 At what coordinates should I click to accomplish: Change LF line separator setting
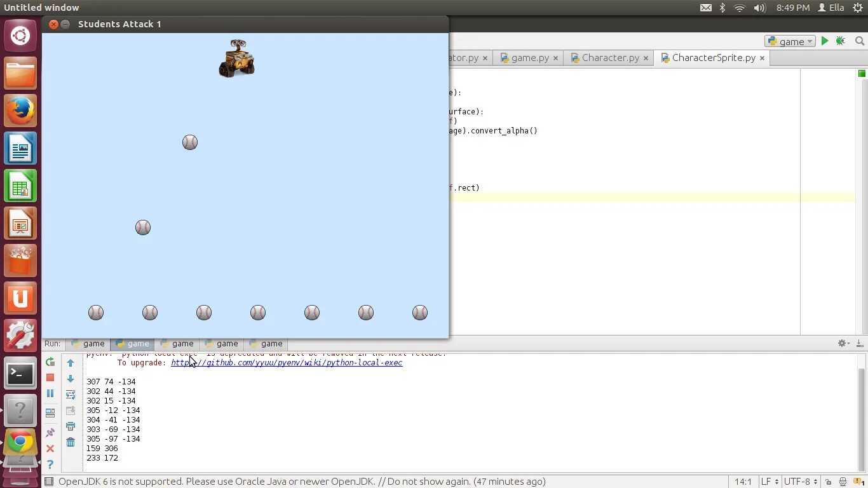pos(769,482)
